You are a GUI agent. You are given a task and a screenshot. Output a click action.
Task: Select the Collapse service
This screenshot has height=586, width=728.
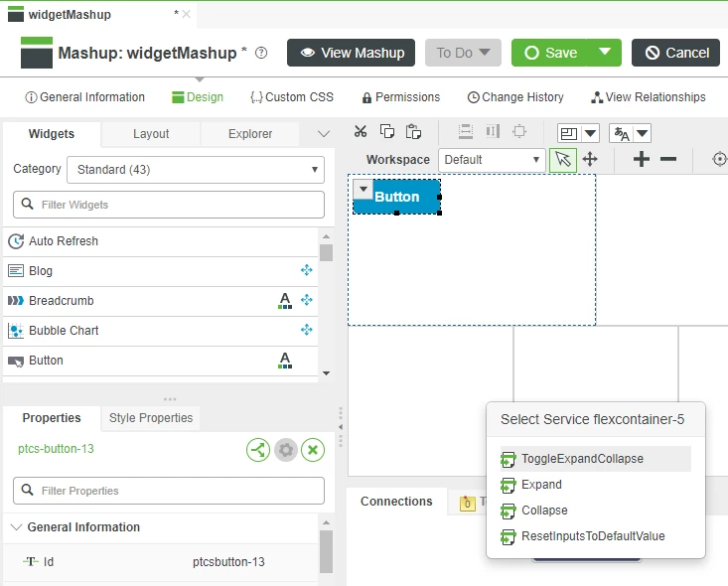pos(596,511)
